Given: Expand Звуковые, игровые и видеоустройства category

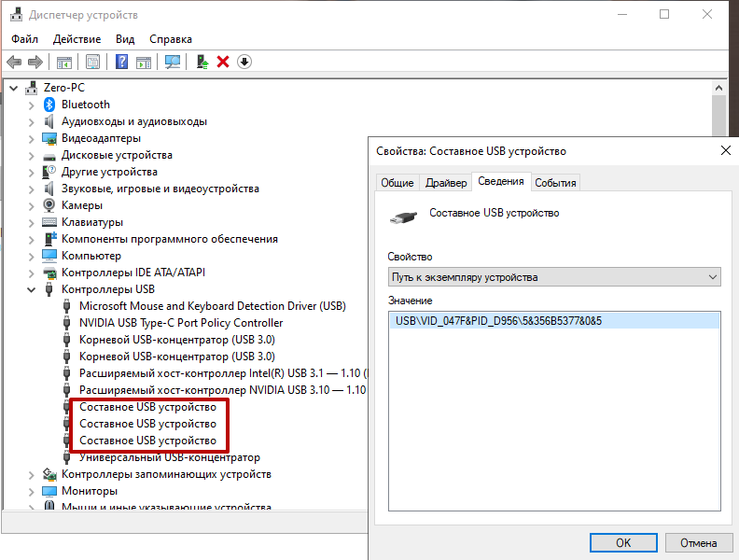Looking at the screenshot, I should pos(31,189).
